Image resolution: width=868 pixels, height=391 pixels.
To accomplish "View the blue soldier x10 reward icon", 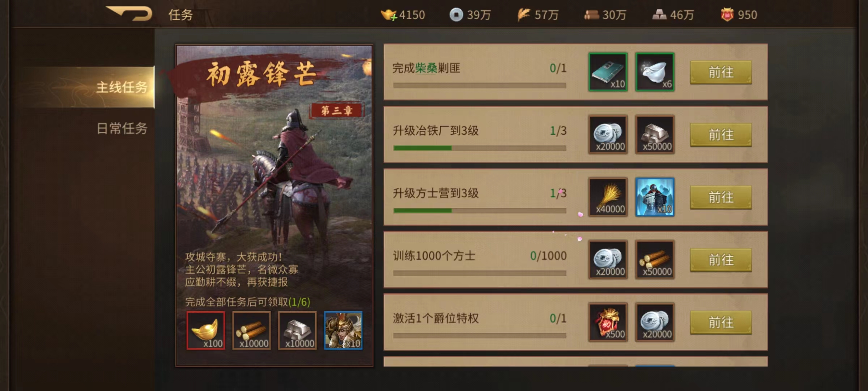I will [x=655, y=197].
